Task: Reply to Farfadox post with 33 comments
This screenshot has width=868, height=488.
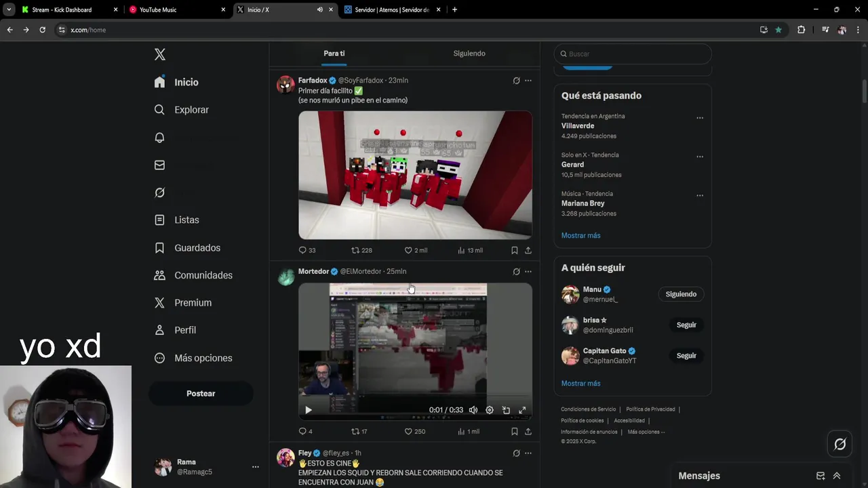Action: point(307,250)
